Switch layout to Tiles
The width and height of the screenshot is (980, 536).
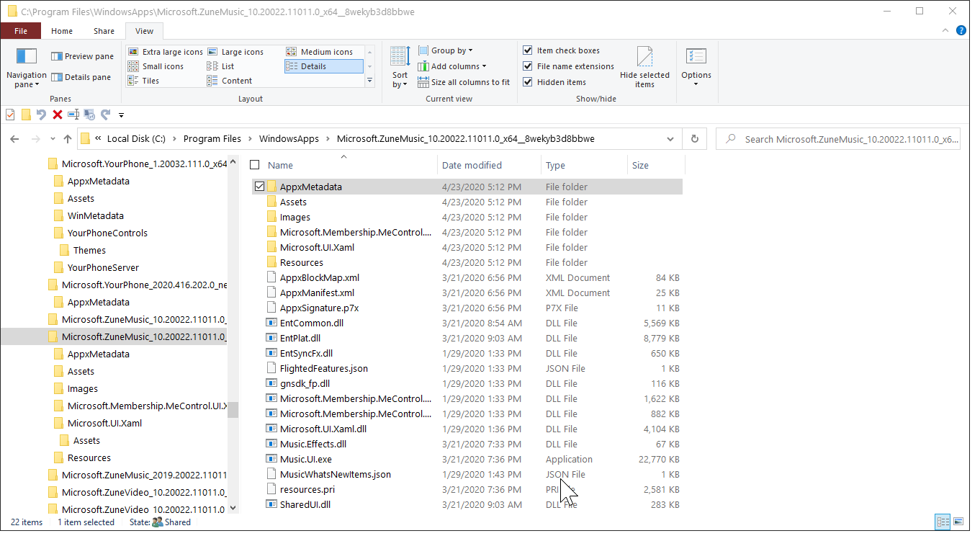point(143,81)
